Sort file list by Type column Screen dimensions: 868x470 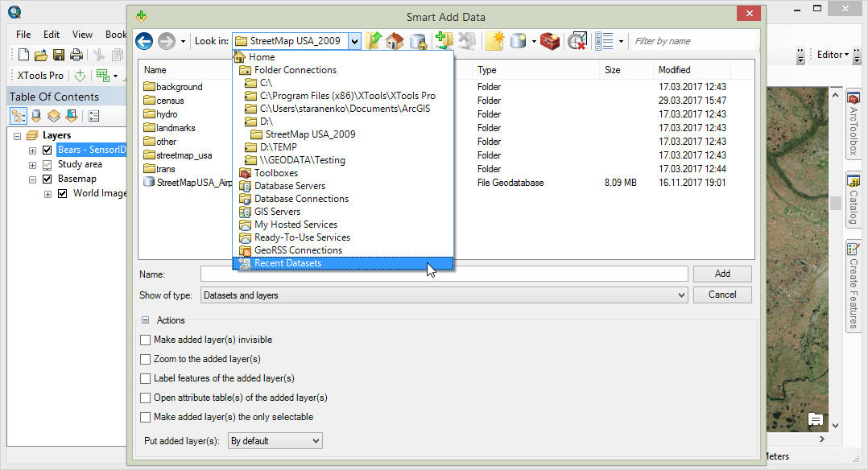coord(535,70)
